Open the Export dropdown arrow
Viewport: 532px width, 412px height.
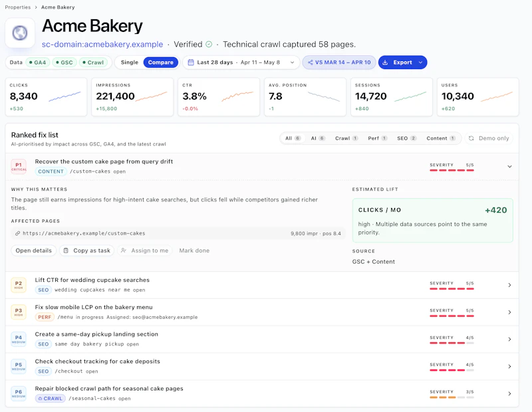coord(421,62)
